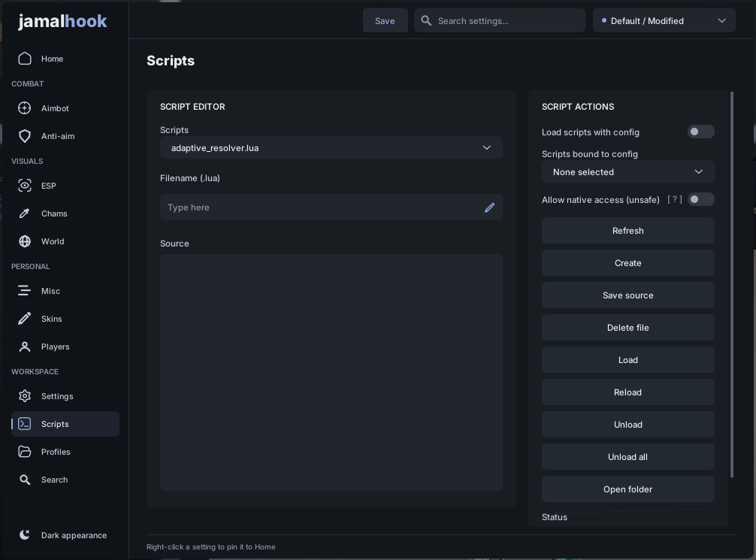Expand the Scripts bound to config dropdown
Image resolution: width=756 pixels, height=560 pixels.
coord(627,171)
